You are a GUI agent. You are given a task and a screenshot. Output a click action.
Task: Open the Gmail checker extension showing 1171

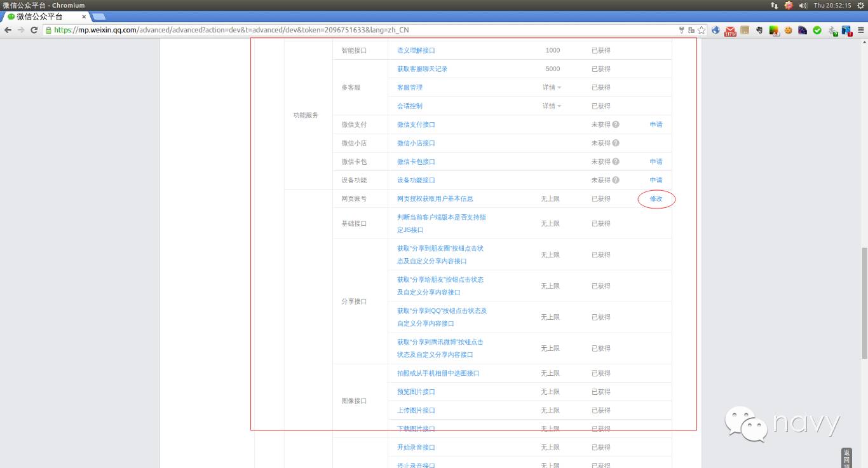[730, 30]
